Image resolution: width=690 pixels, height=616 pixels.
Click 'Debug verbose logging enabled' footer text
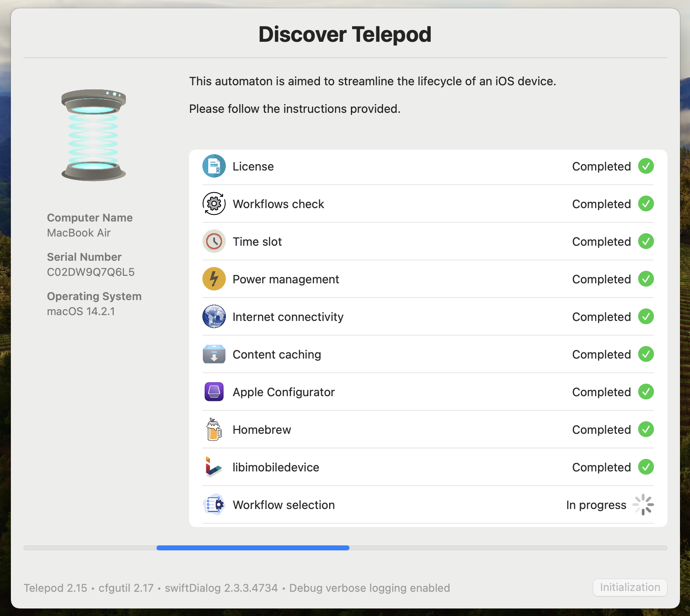pos(370,588)
